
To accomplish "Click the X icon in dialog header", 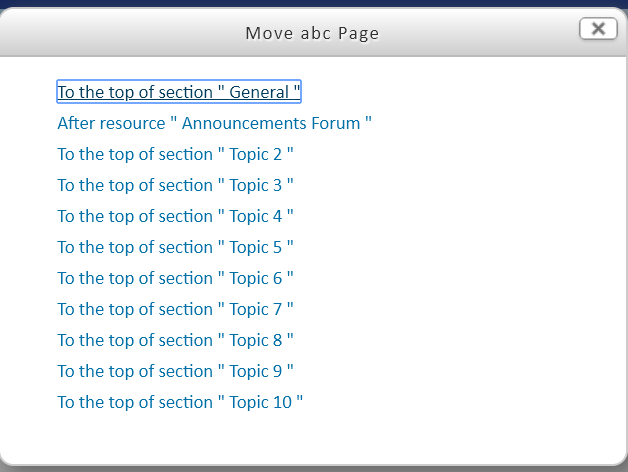I will 598,29.
